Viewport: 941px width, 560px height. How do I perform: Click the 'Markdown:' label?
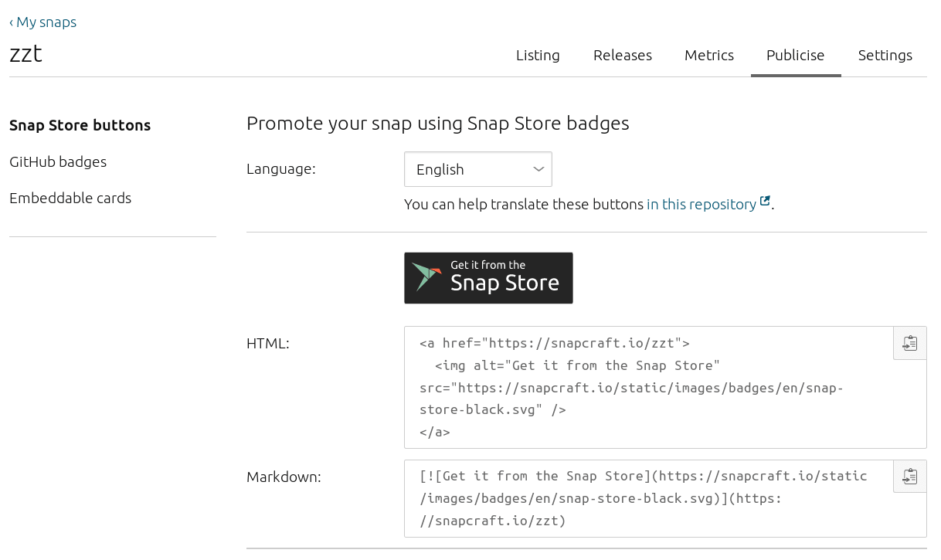click(x=284, y=477)
